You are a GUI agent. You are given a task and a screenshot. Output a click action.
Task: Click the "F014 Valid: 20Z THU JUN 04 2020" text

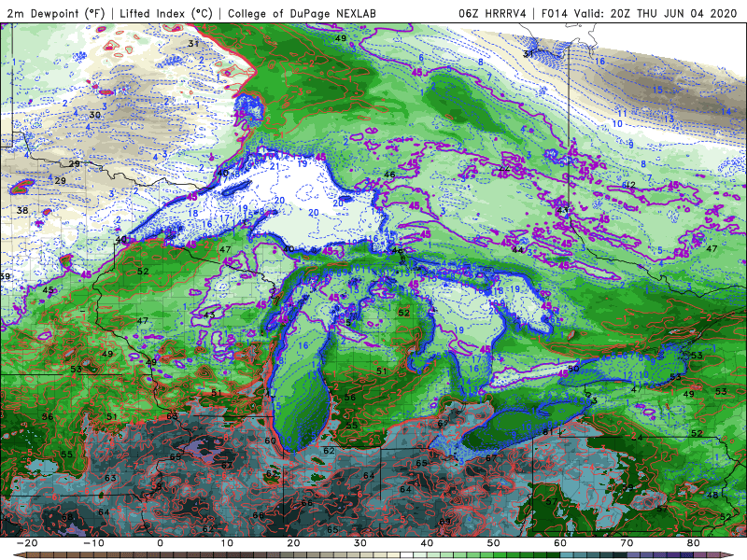pos(639,13)
